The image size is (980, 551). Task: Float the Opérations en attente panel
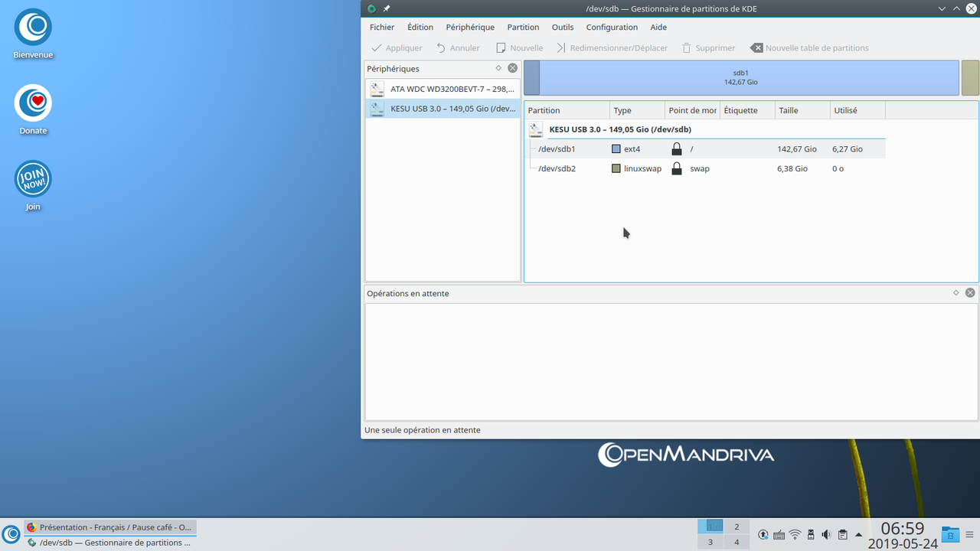click(x=956, y=293)
